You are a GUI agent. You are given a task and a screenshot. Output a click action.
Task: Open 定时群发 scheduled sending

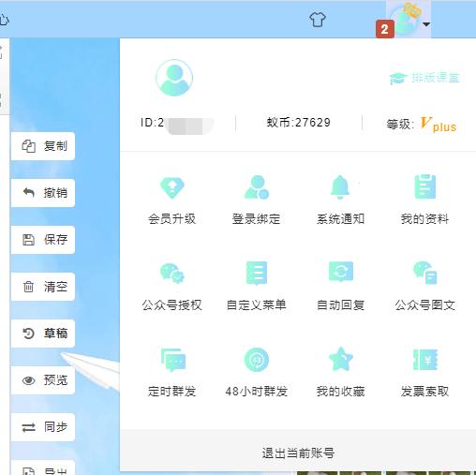coord(172,373)
